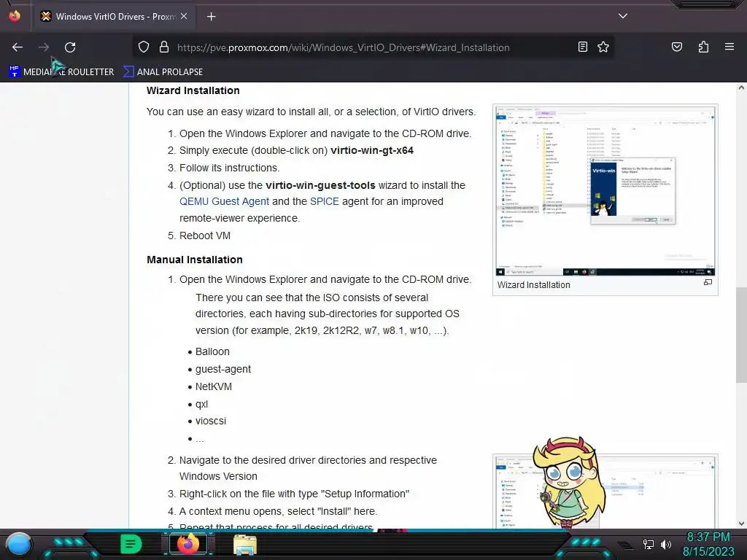747x560 pixels.
Task: Open the Start orb button
Action: click(18, 544)
